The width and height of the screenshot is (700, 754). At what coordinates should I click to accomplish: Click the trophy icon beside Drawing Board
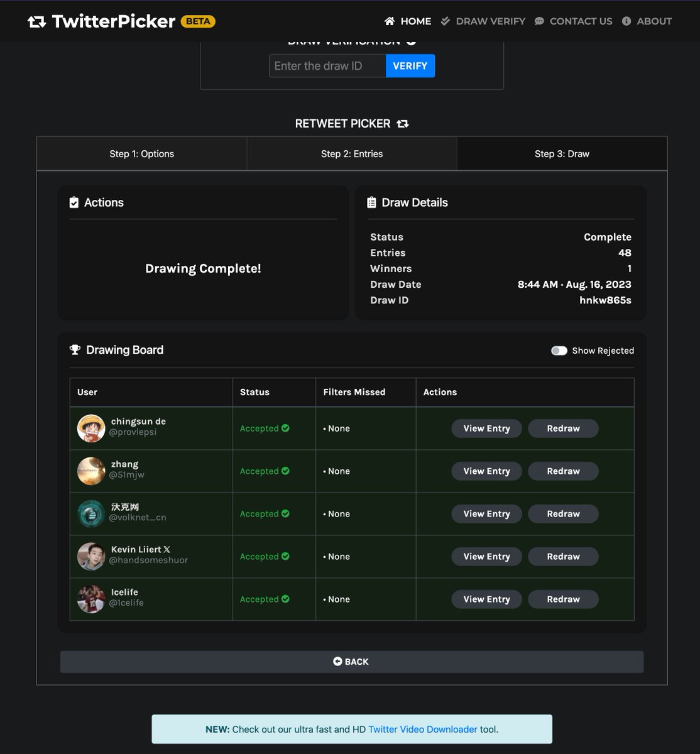tap(75, 350)
